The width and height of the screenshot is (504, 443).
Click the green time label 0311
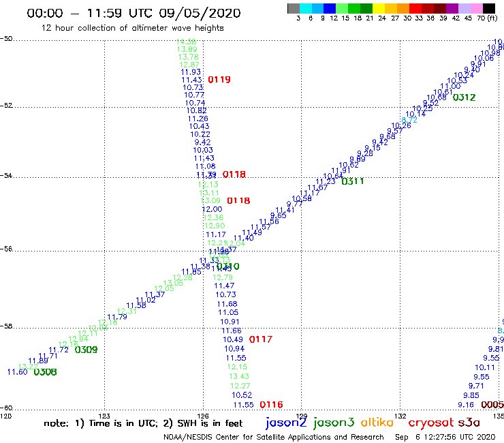pyautogui.click(x=353, y=181)
